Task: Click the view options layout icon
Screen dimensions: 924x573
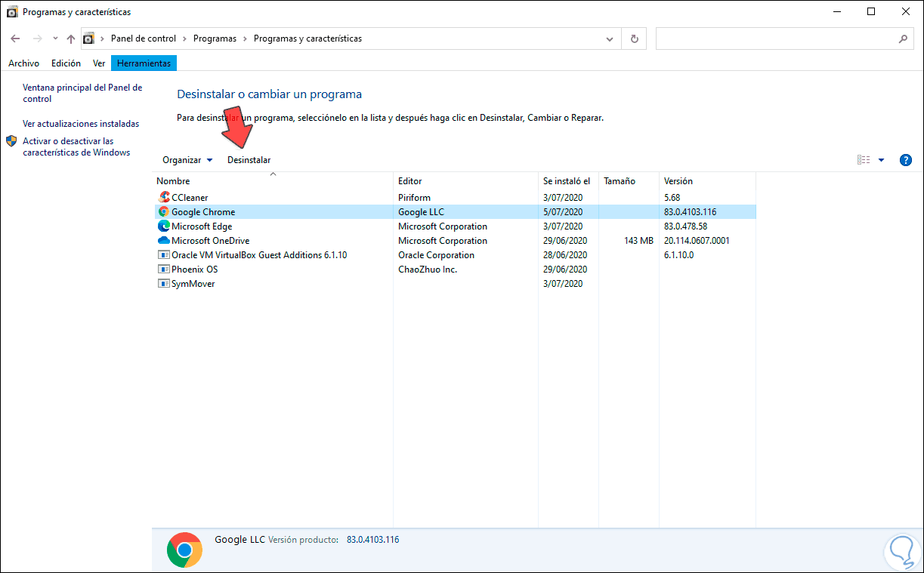Action: [864, 160]
